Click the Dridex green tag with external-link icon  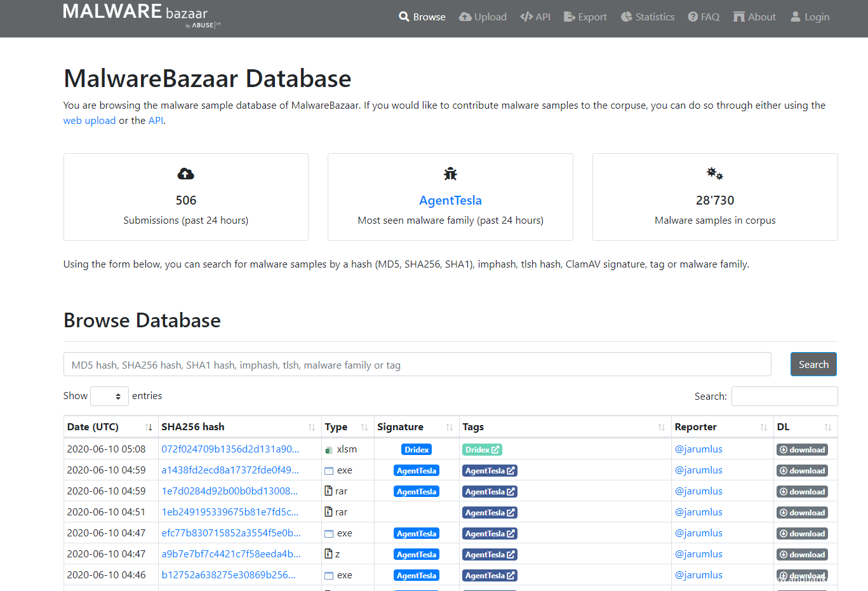coord(482,450)
